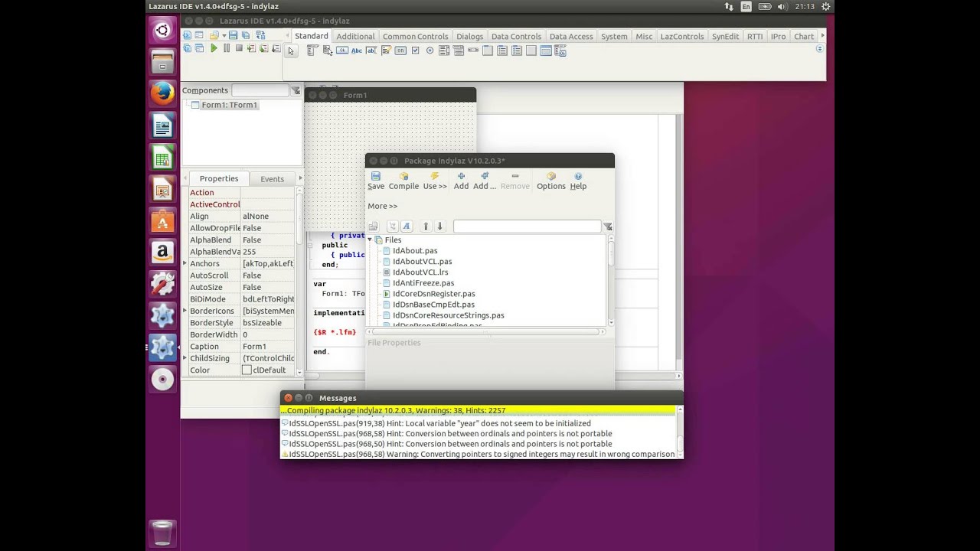The image size is (980, 551).
Task: Click move file down arrow in package window
Action: [439, 227]
